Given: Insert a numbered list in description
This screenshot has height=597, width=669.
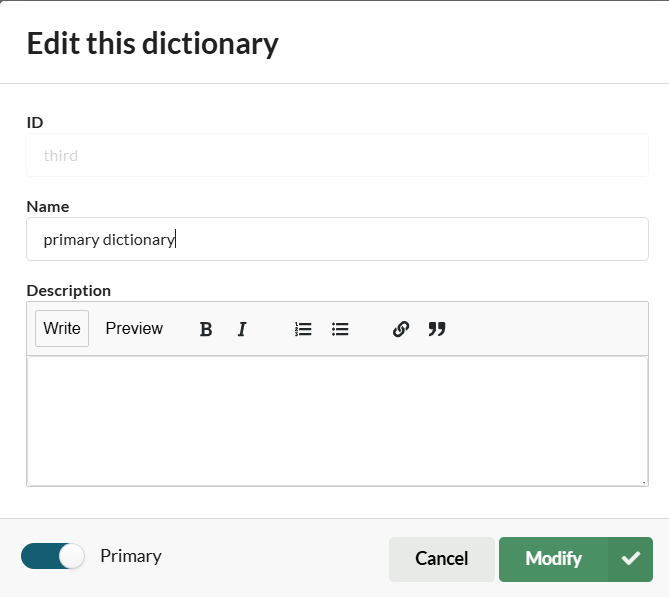Looking at the screenshot, I should [x=303, y=329].
